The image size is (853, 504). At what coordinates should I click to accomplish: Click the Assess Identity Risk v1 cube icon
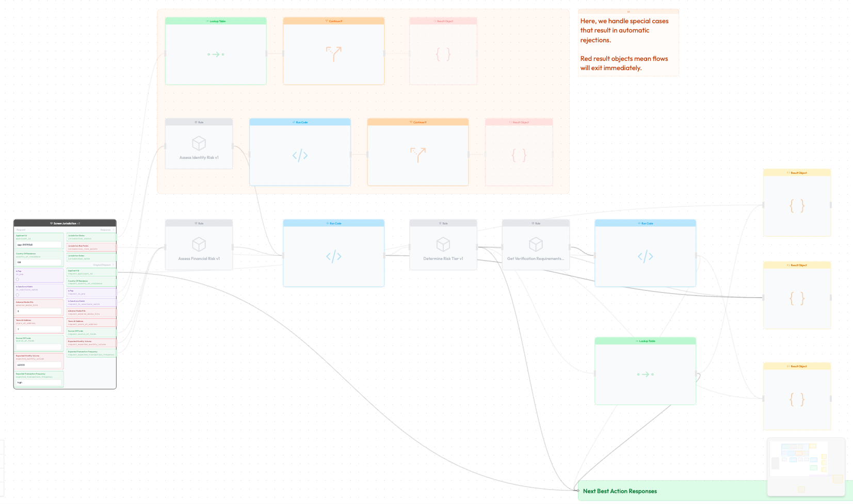199,143
